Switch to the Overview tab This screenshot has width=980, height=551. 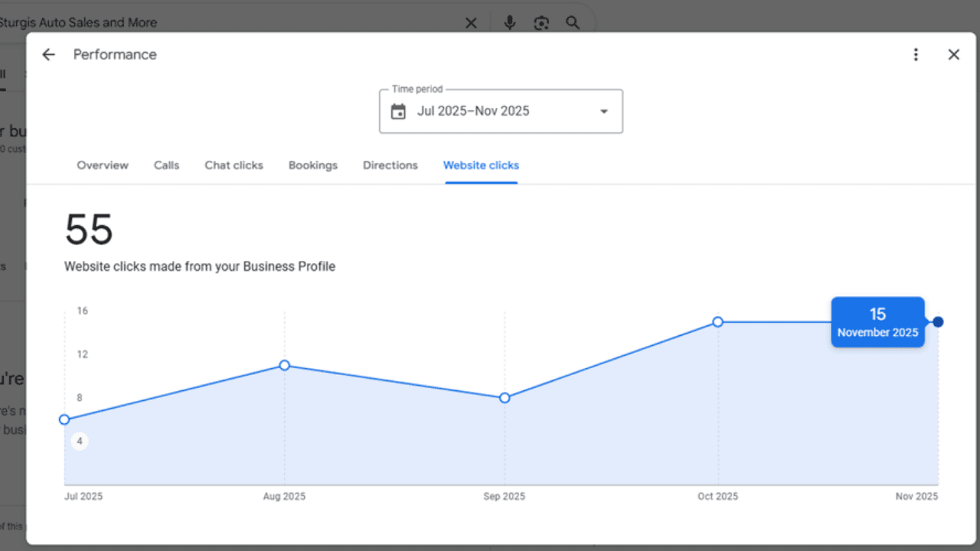click(x=103, y=165)
